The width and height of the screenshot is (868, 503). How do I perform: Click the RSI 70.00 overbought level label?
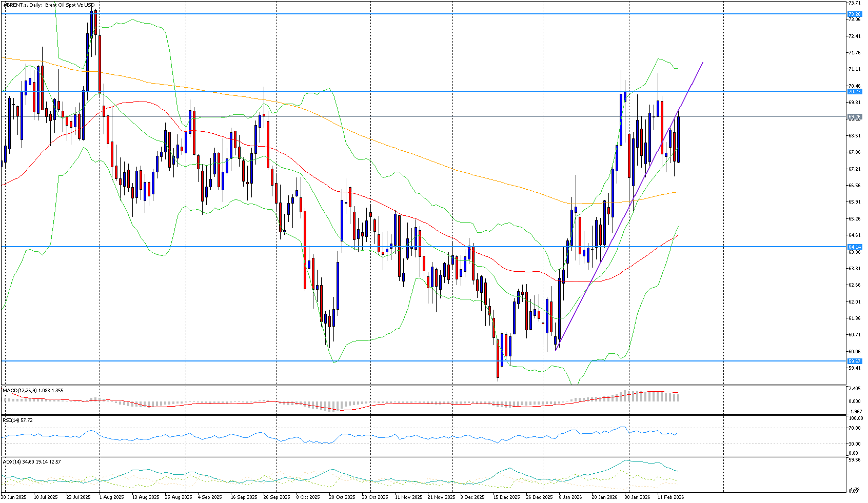(x=854, y=428)
